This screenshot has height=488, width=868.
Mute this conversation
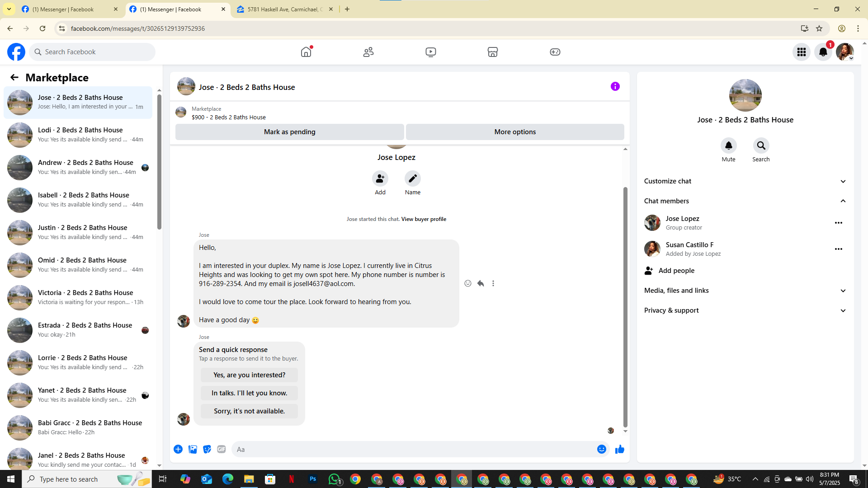[728, 146]
